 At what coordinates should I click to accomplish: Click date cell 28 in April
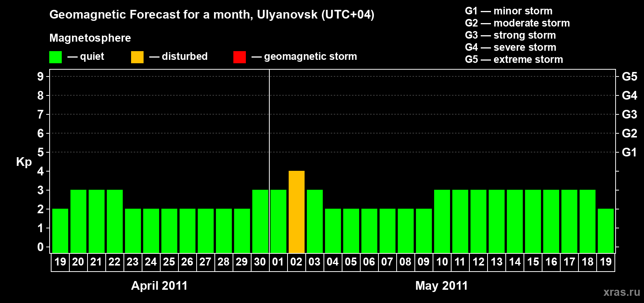coord(224,262)
